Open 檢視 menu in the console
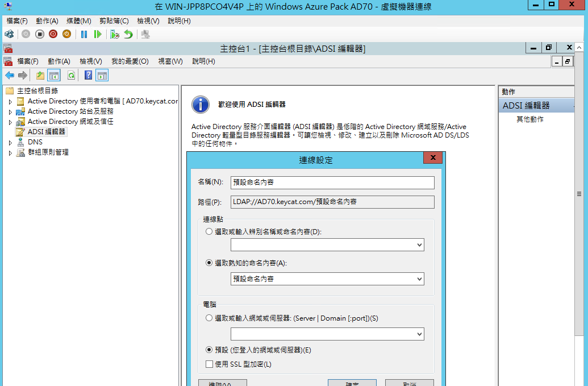Image resolution: width=588 pixels, height=386 pixels. [91, 61]
